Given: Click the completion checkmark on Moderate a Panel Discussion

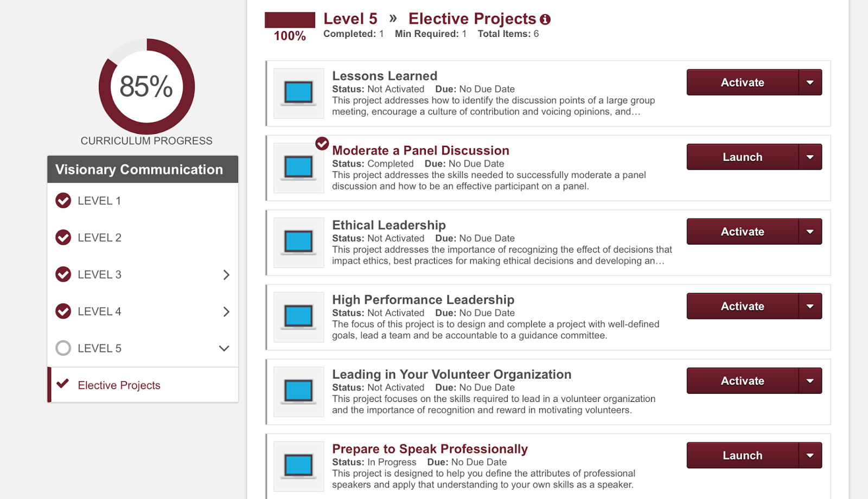Looking at the screenshot, I should pos(322,144).
